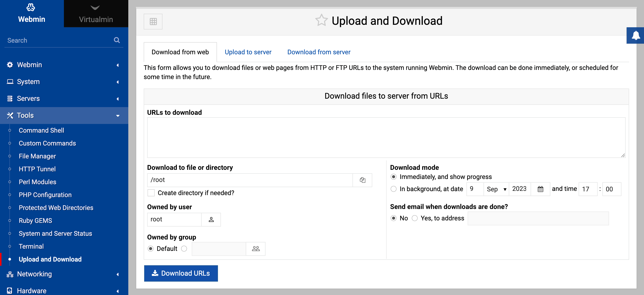This screenshot has width=644, height=295.
Task: Enable Create directory if needed checkbox
Action: point(151,193)
